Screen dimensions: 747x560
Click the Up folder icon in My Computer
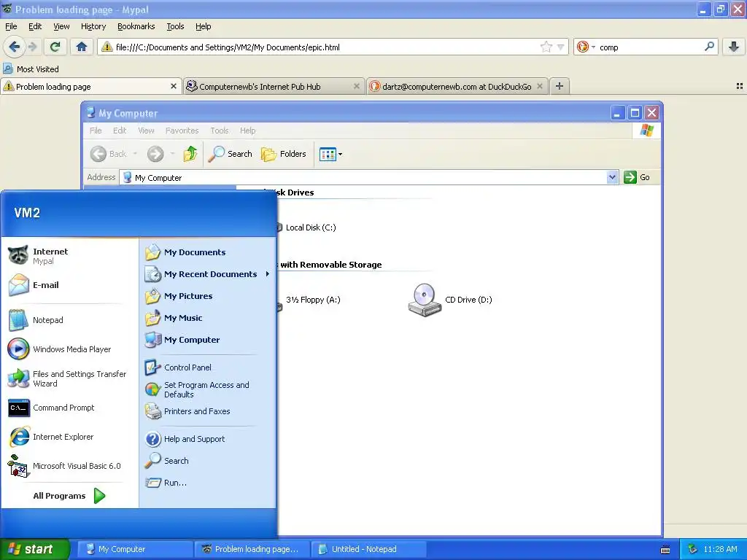pyautogui.click(x=190, y=154)
